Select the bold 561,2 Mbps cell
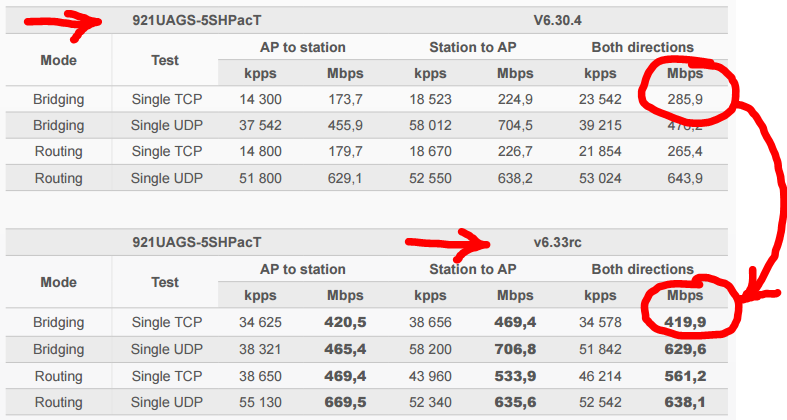 (685, 375)
